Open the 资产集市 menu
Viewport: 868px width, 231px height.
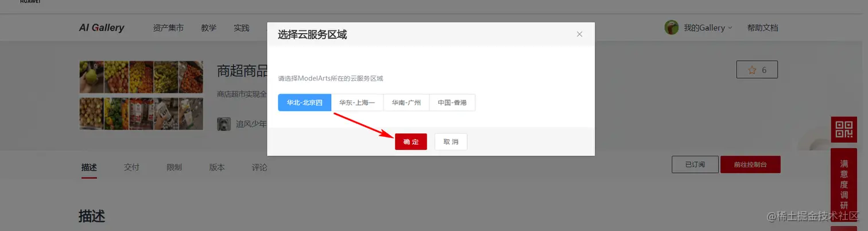point(168,28)
